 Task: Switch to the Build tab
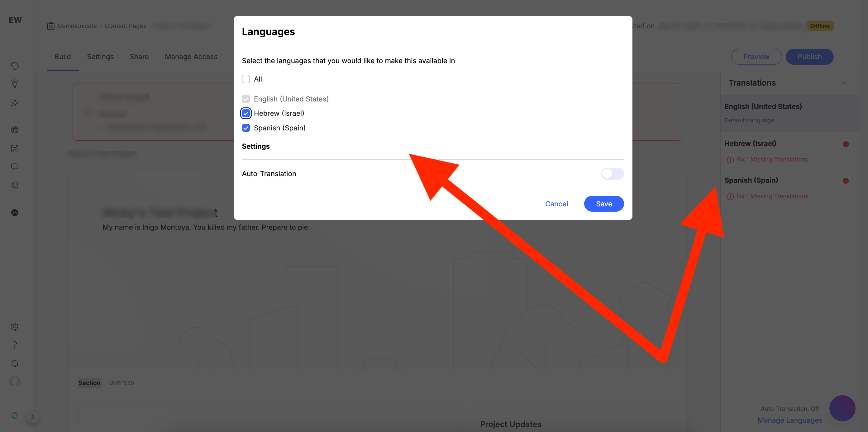(x=63, y=57)
